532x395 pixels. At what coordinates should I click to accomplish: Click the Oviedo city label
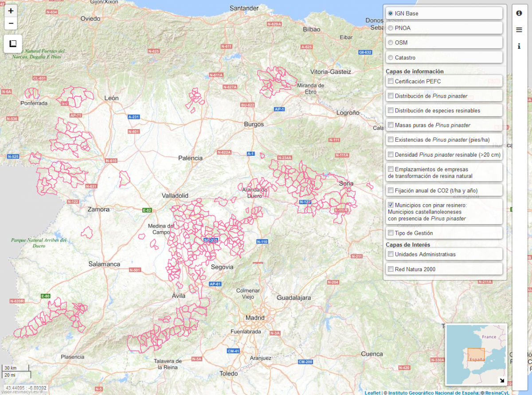click(x=91, y=19)
